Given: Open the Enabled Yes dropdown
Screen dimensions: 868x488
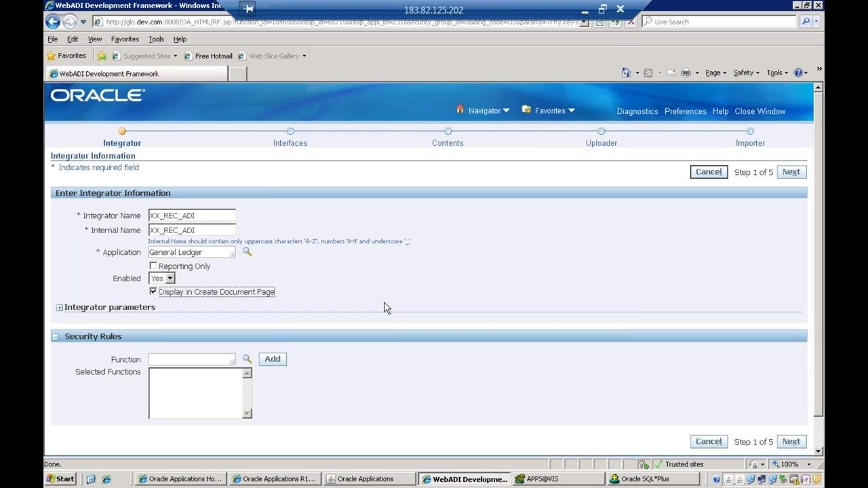Looking at the screenshot, I should (x=162, y=278).
